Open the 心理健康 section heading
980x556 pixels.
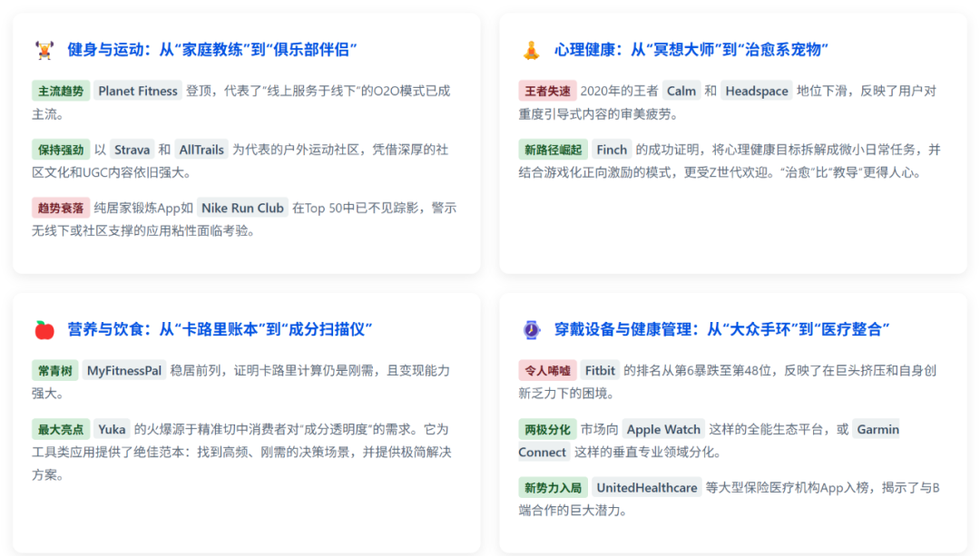691,50
